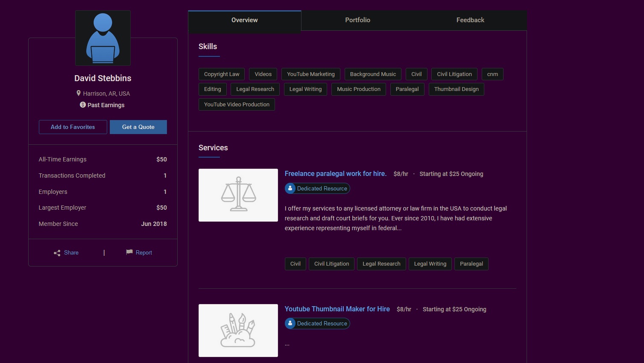Image resolution: width=644 pixels, height=363 pixels.
Task: Click the Transactions Completed row label
Action: (72, 176)
